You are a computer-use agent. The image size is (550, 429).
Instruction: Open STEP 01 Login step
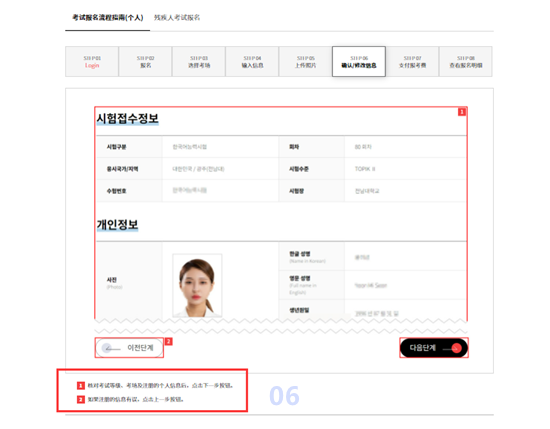pos(92,62)
